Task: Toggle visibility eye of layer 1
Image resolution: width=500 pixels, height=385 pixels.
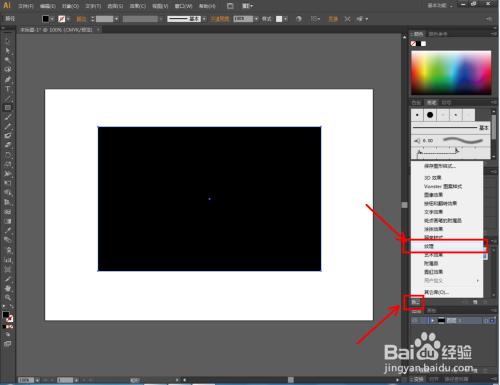Action: coord(415,320)
